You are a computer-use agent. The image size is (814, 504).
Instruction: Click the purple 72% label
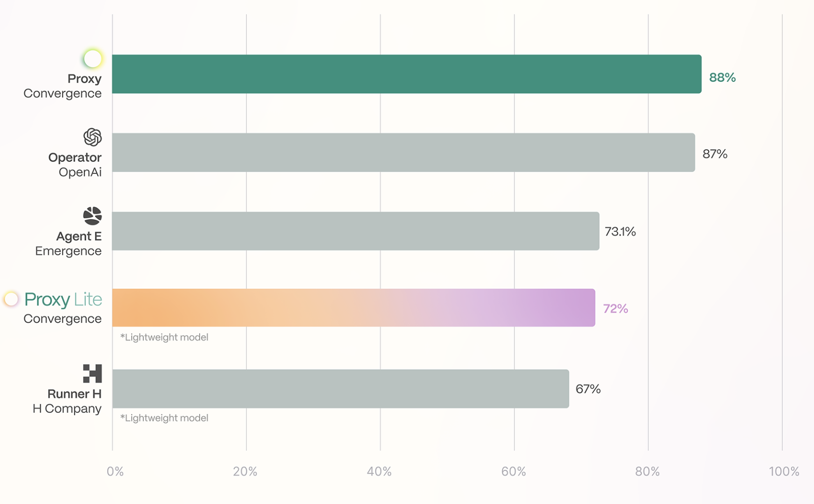[615, 309]
